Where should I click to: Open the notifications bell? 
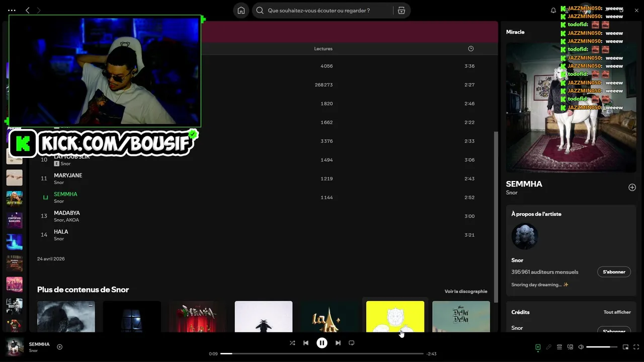click(x=553, y=11)
